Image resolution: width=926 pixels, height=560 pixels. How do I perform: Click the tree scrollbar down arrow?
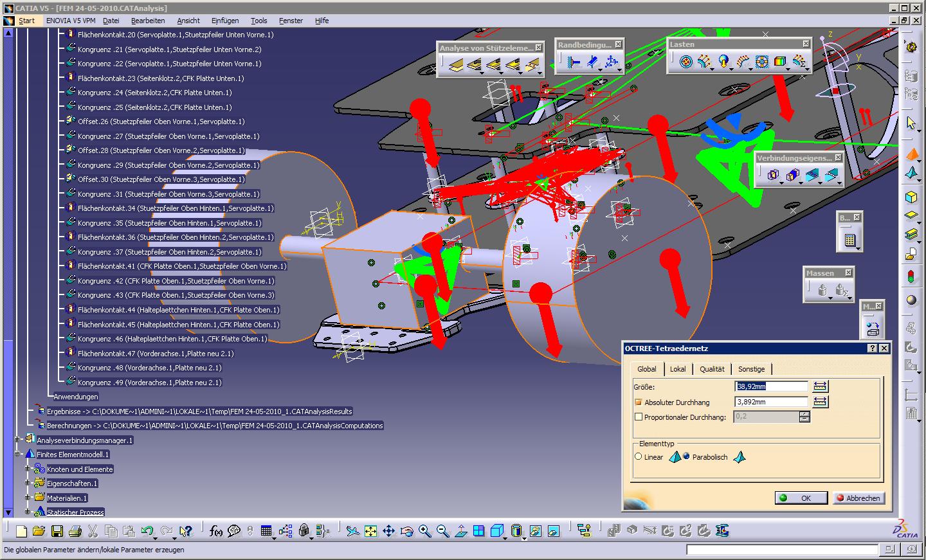8,512
